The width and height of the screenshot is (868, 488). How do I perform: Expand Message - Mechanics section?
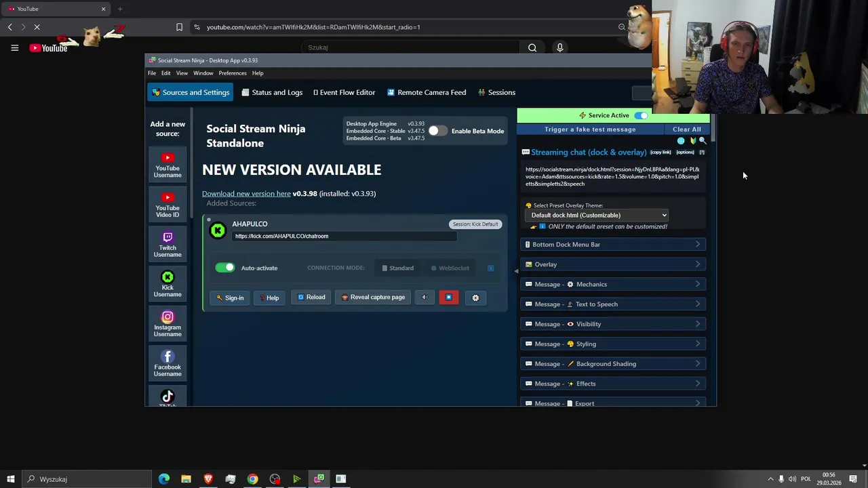(x=613, y=284)
